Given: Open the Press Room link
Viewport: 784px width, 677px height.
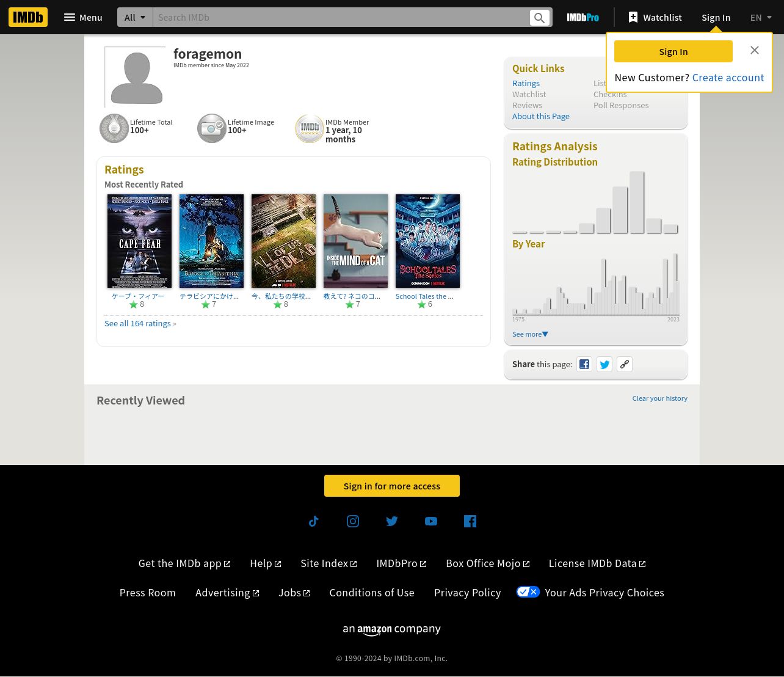Looking at the screenshot, I should [x=147, y=593].
